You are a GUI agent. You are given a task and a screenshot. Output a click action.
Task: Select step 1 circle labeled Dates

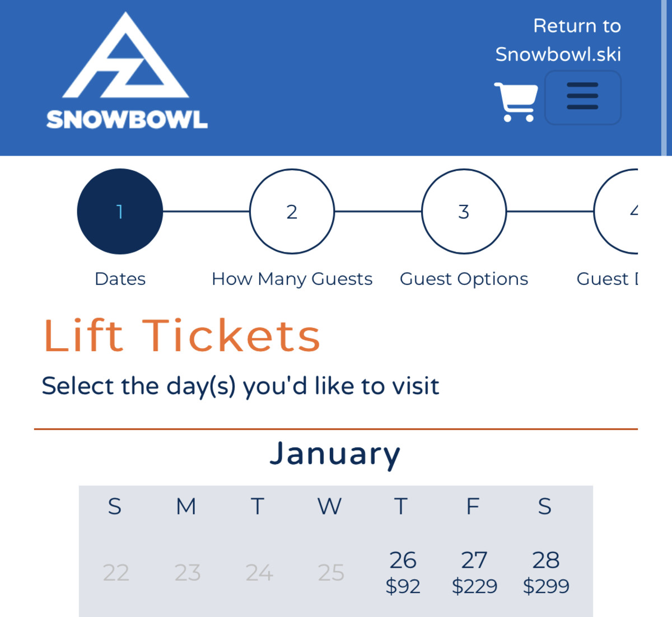119,212
